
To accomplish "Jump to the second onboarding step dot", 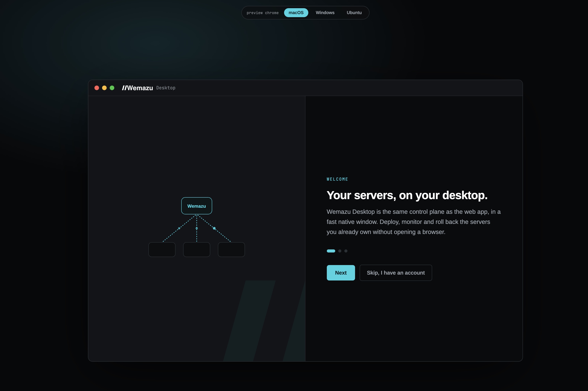I will pos(340,251).
